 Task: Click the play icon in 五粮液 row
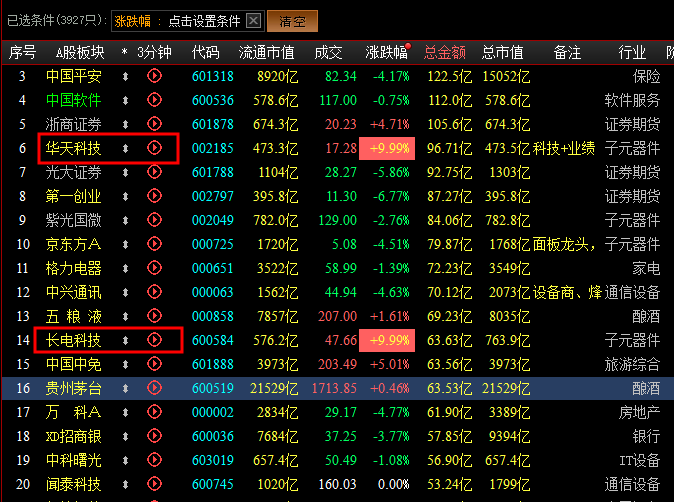[154, 316]
